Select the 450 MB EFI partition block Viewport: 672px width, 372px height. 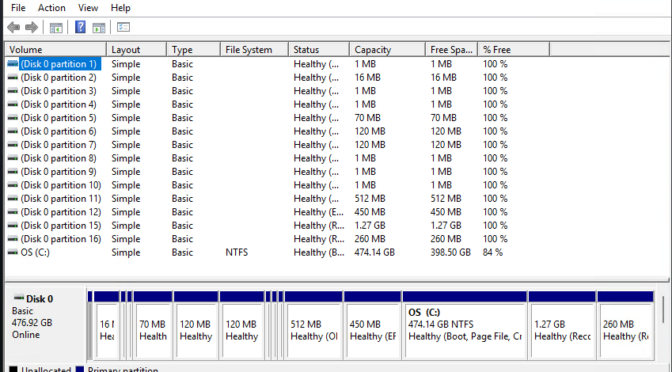[372, 325]
